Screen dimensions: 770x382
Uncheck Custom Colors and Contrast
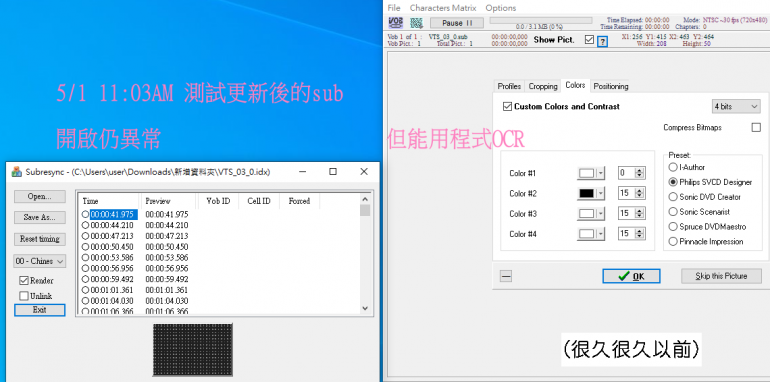507,107
